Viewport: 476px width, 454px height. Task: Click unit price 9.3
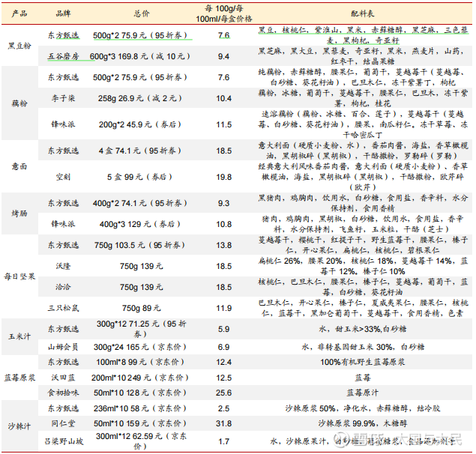pyautogui.click(x=223, y=203)
